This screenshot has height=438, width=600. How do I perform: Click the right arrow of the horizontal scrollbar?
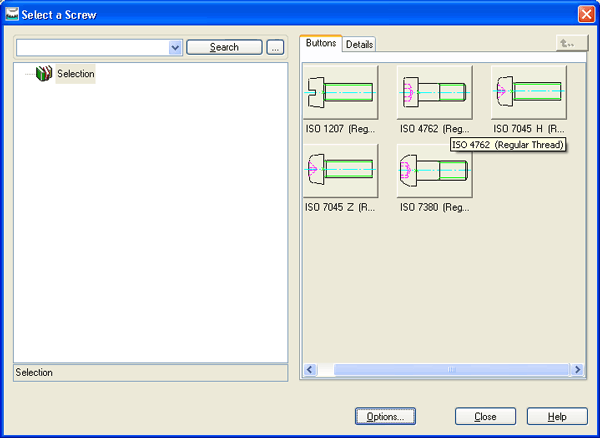578,369
